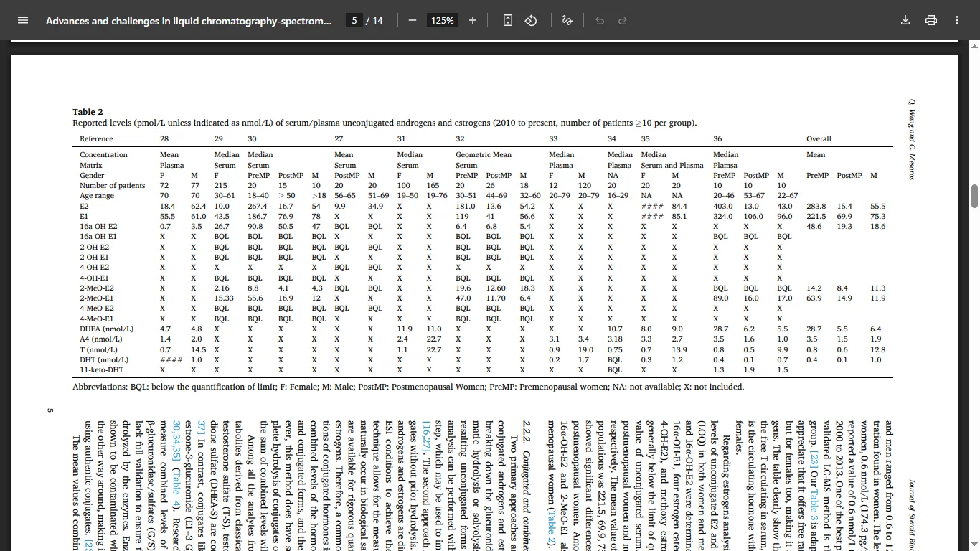
Task: Click the overall E2 value '283.8'
Action: click(x=816, y=207)
